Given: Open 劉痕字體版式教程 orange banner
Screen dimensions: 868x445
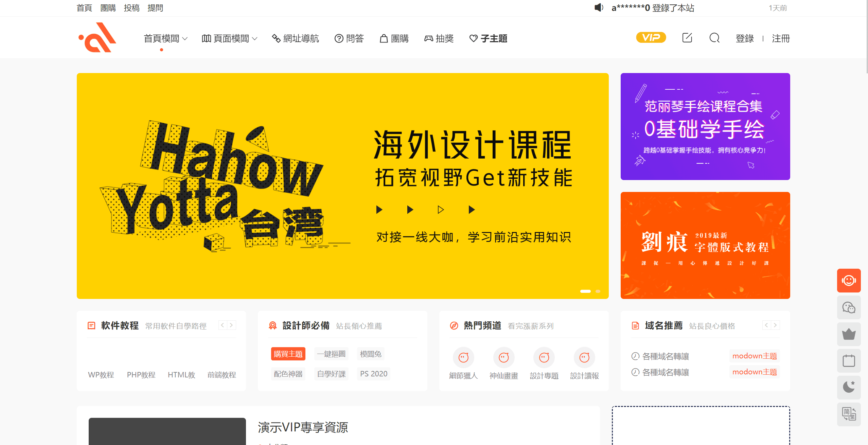Looking at the screenshot, I should coord(705,245).
